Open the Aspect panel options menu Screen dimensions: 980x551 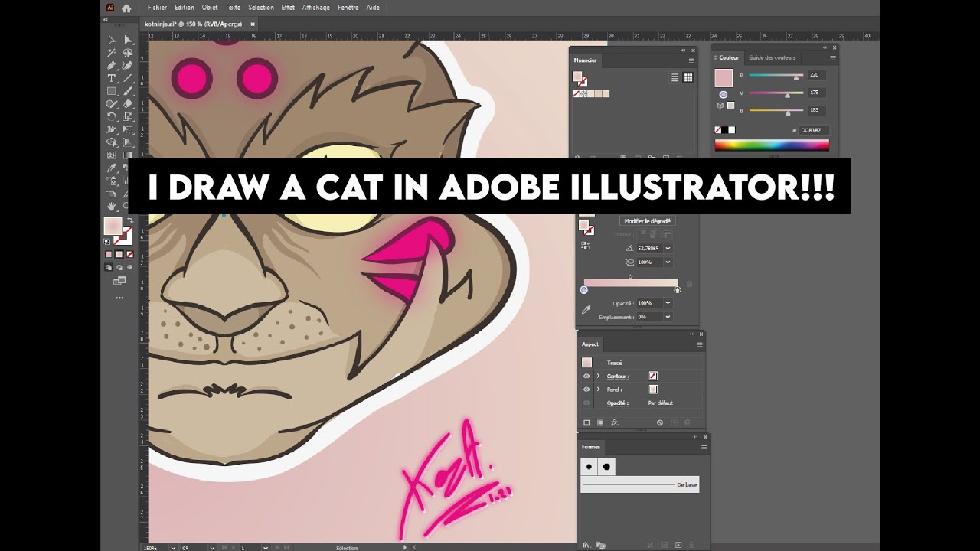click(699, 344)
